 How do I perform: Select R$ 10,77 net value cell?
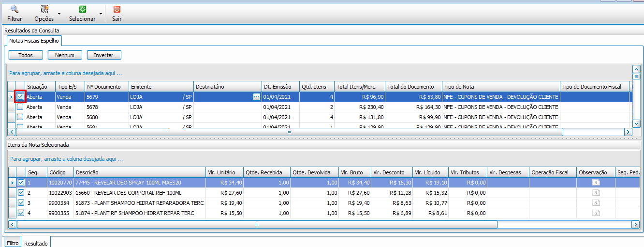point(430,203)
